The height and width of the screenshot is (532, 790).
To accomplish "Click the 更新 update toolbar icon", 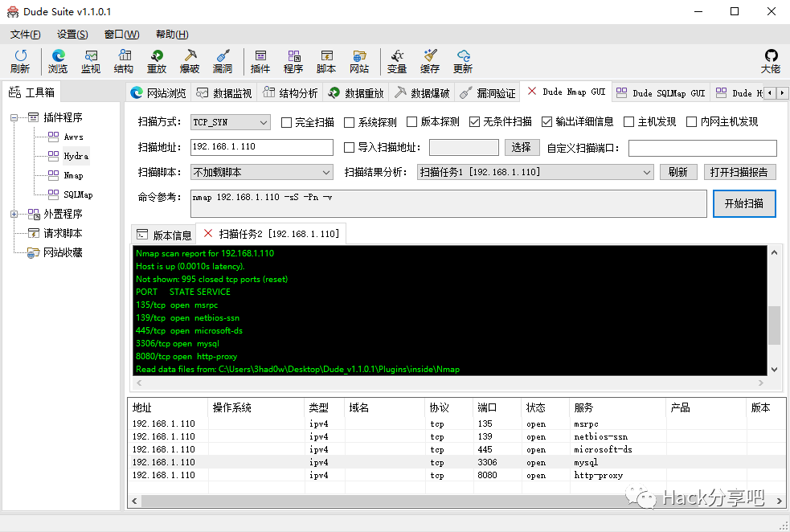I will click(x=463, y=61).
